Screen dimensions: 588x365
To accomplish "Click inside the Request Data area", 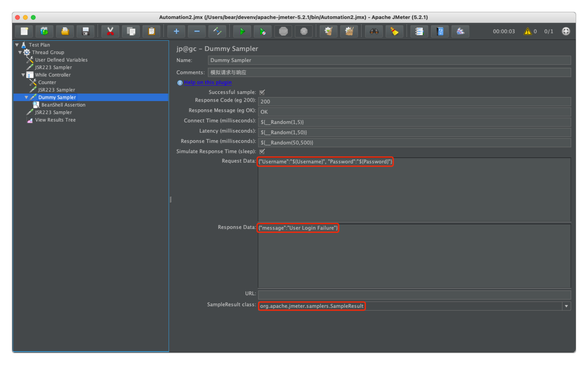I will [x=414, y=190].
